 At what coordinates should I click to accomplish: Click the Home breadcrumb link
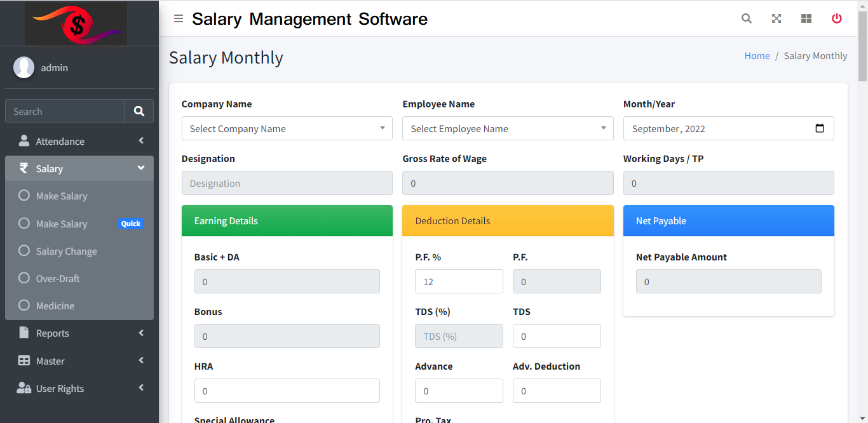coord(757,56)
